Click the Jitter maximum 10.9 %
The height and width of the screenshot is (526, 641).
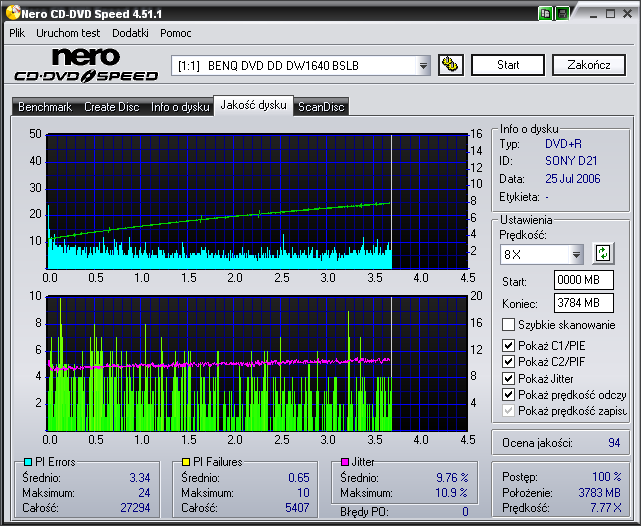(x=451, y=493)
